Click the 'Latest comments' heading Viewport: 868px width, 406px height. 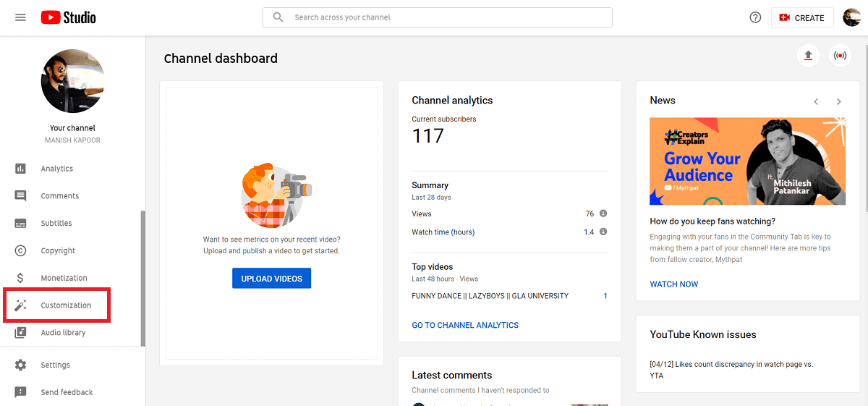click(x=452, y=375)
